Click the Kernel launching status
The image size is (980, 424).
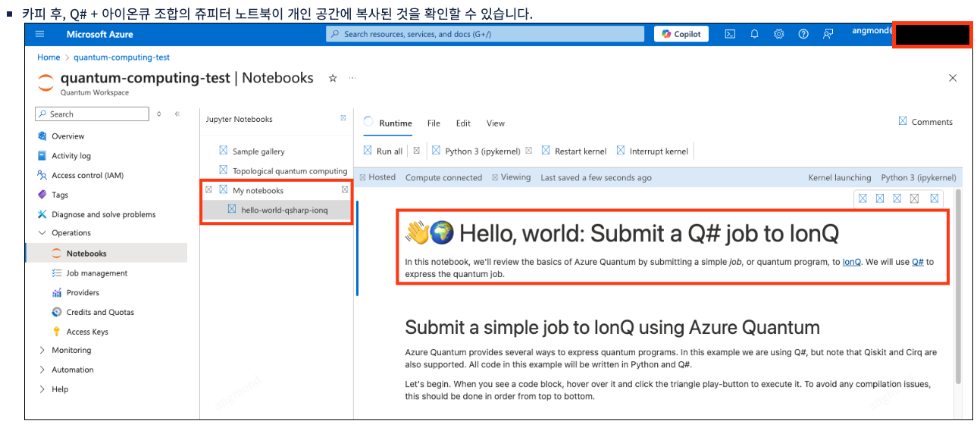click(840, 177)
